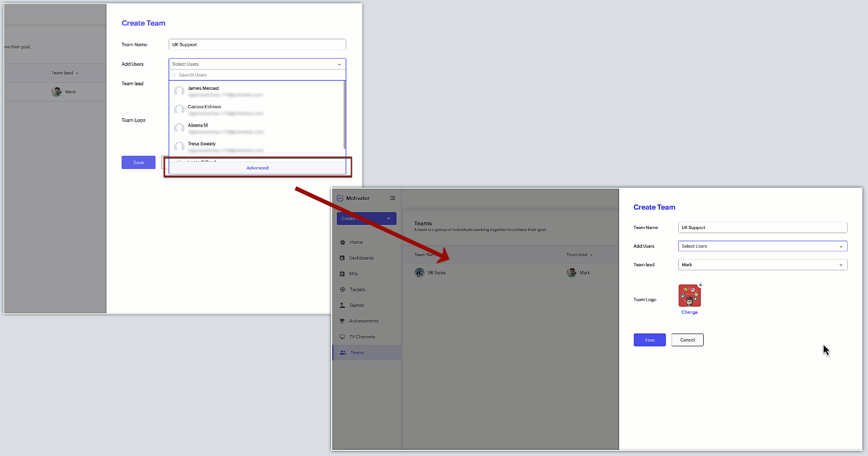Click the TV Channels monitor icon
This screenshot has width=868, height=456.
point(342,337)
